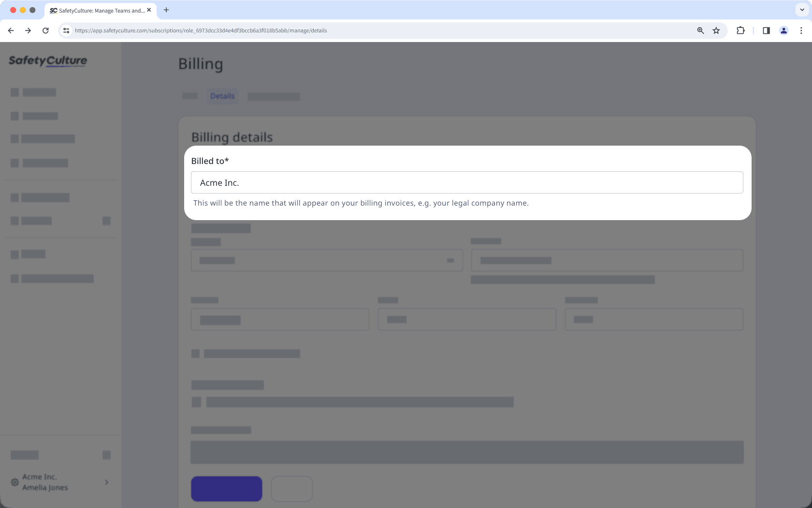Image resolution: width=812 pixels, height=508 pixels.
Task: Click the zoom magnifier icon in the address bar
Action: [x=700, y=30]
